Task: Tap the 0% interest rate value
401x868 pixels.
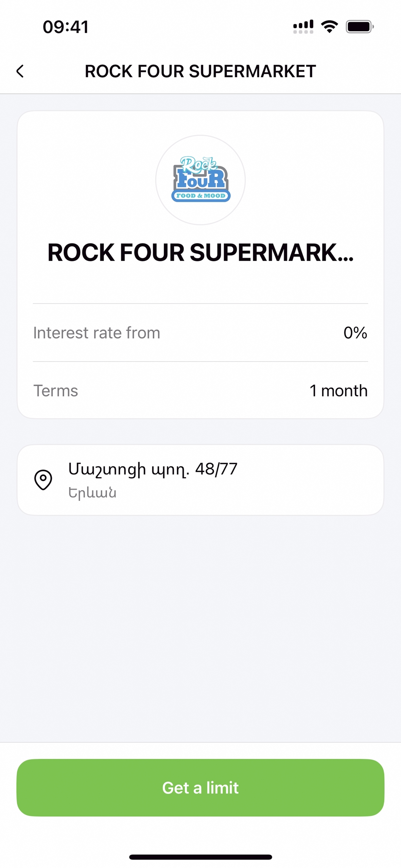Action: point(355,333)
